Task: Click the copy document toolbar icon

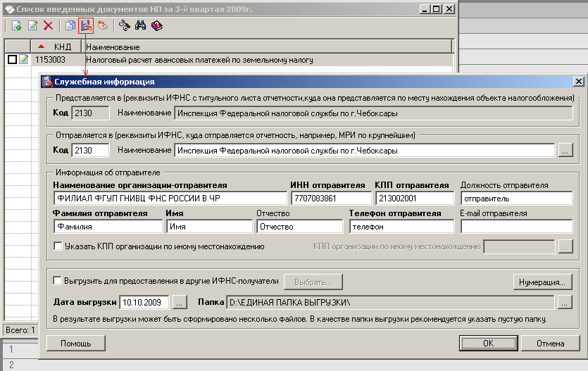Action: [70, 25]
